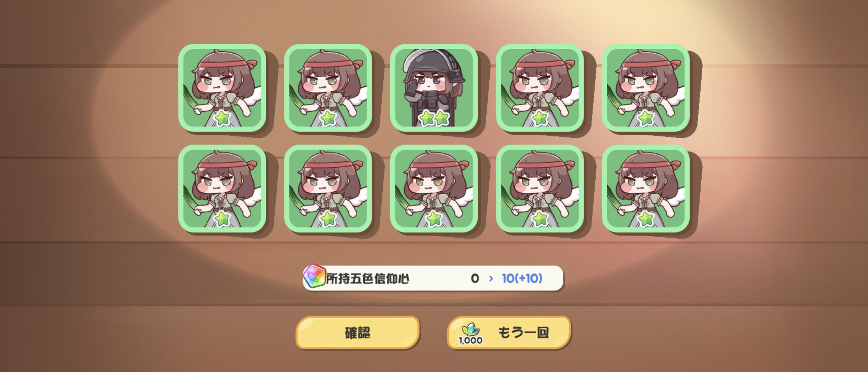Click the もう一回 retry button

point(509,332)
